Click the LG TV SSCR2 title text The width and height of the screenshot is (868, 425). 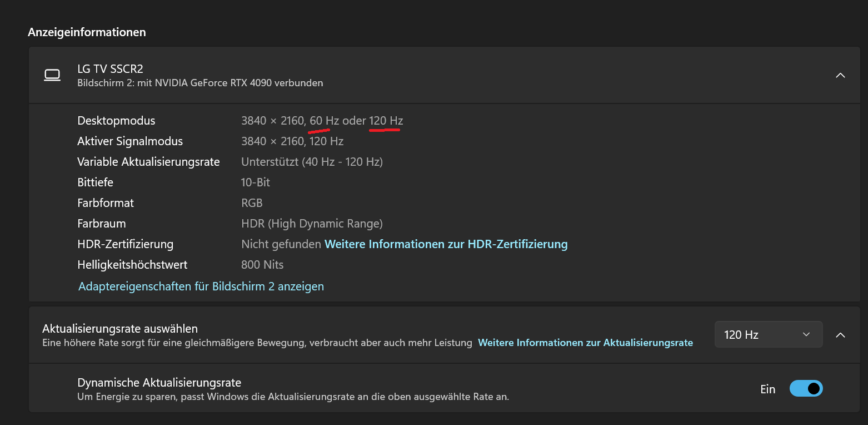110,68
